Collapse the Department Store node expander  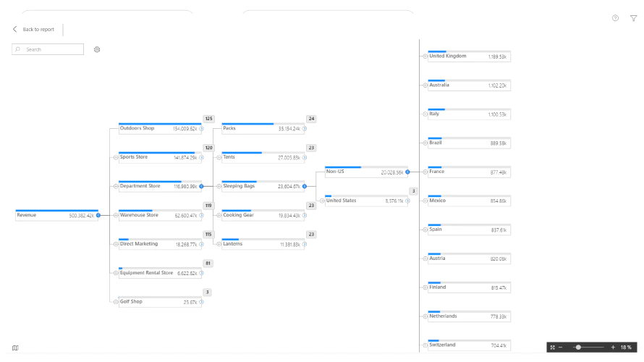201,187
